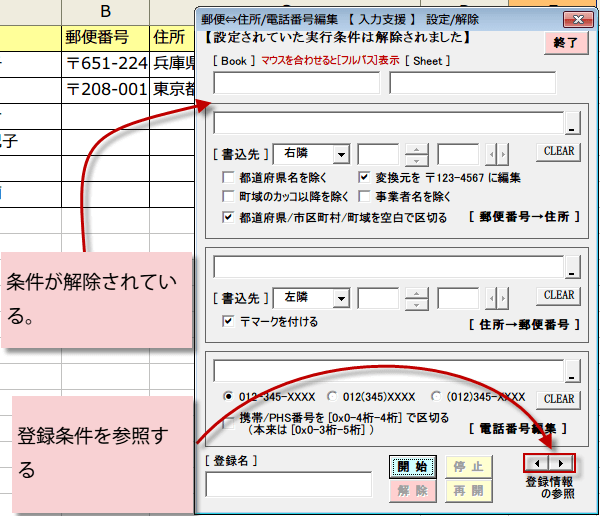Click range selector button in address-to-postal section
Viewport: 600px width, 516px height.
point(572,267)
